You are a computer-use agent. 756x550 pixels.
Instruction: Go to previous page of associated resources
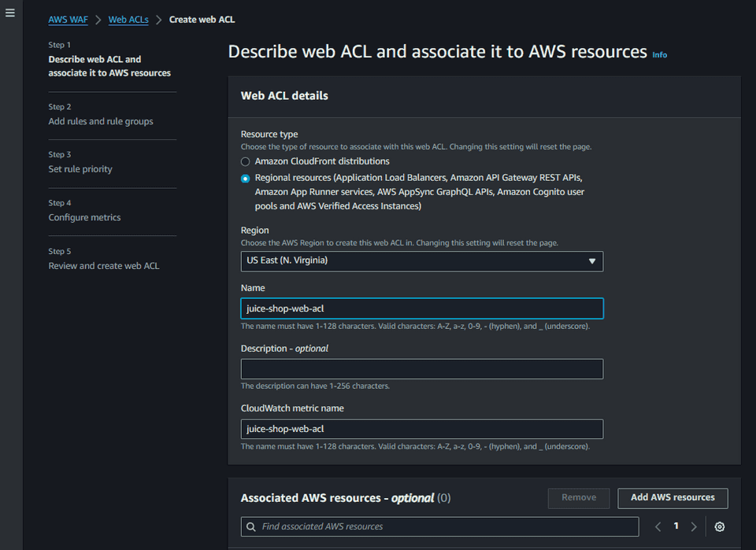point(658,526)
